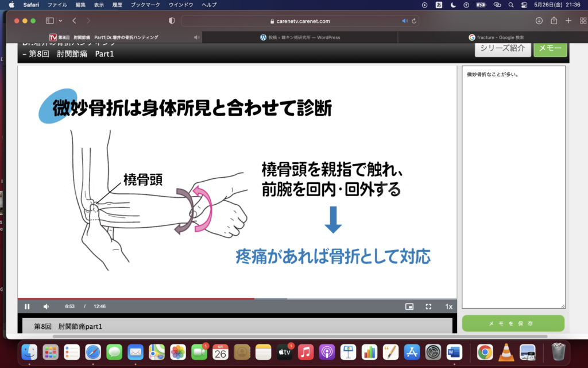This screenshot has width=588, height=368.
Task: Click the green メモ button
Action: coord(550,48)
